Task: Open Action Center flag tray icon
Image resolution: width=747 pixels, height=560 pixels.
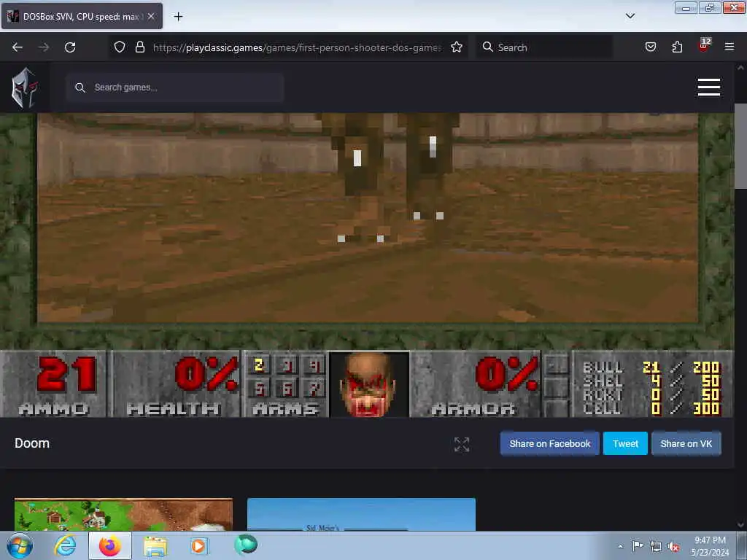Action: (x=638, y=546)
